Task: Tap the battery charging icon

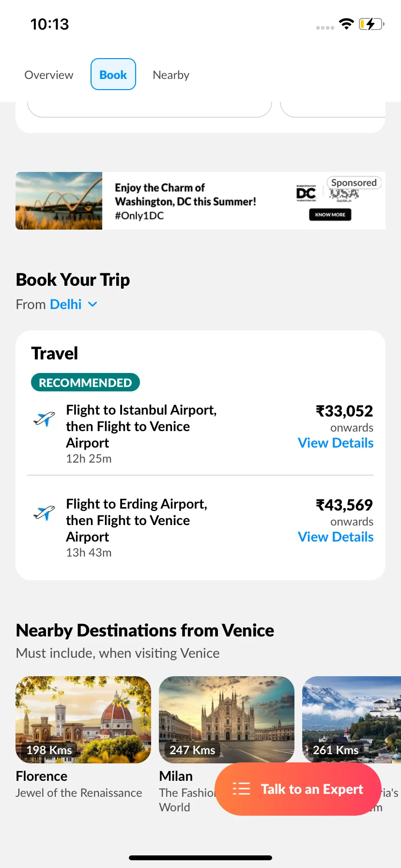Action: pyautogui.click(x=371, y=24)
